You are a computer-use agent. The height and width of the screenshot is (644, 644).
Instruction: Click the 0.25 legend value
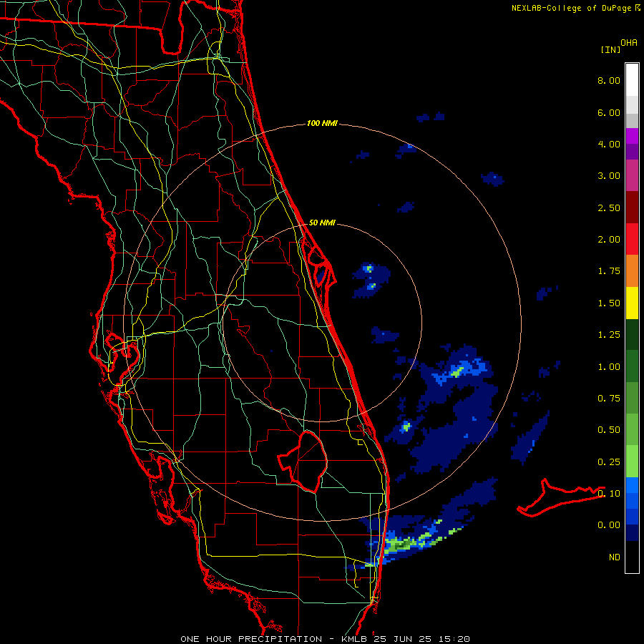tap(609, 462)
